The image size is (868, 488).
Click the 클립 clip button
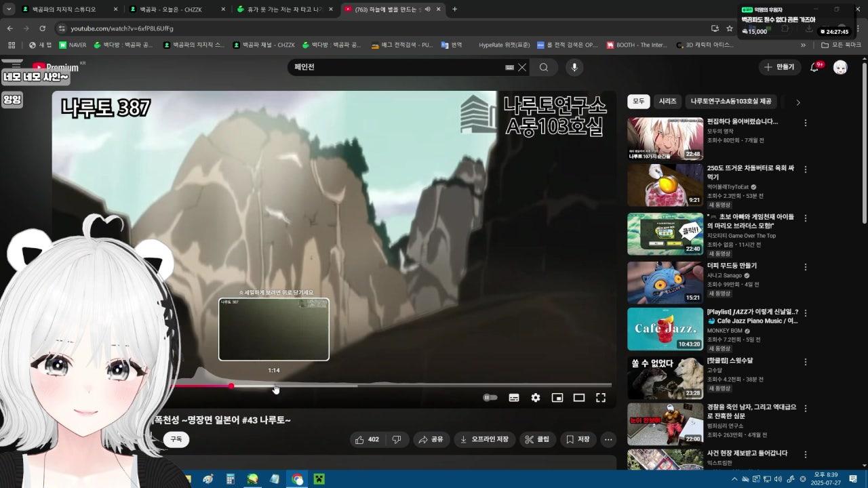pos(538,439)
